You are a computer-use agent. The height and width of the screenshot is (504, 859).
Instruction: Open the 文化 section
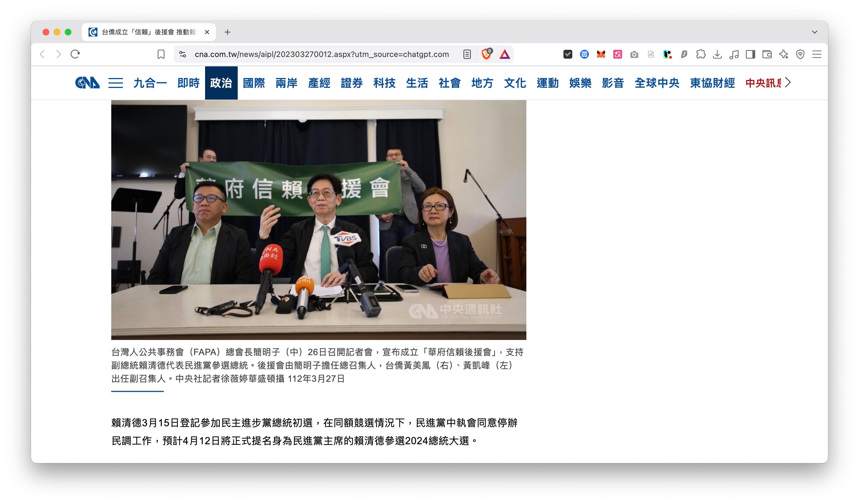(x=515, y=83)
